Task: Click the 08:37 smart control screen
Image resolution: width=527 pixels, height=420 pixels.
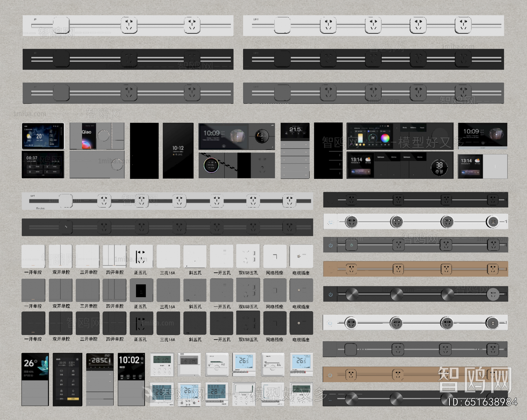Action: pyautogui.click(x=43, y=164)
